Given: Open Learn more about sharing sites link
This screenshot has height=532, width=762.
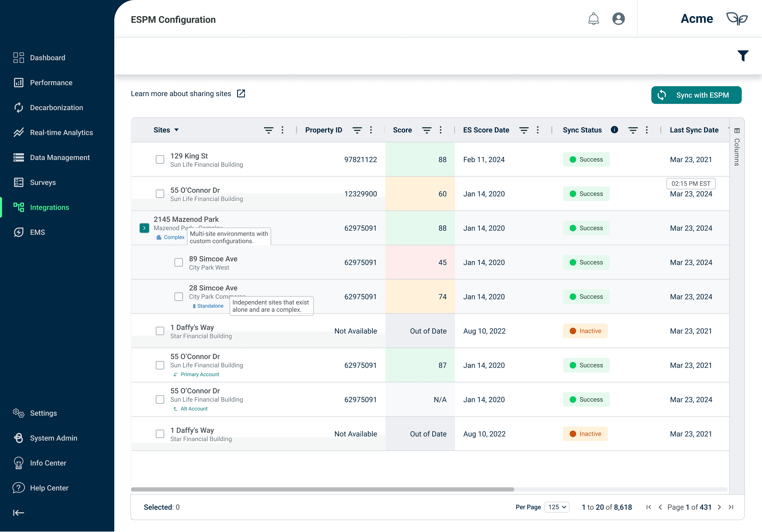Looking at the screenshot, I should (181, 94).
